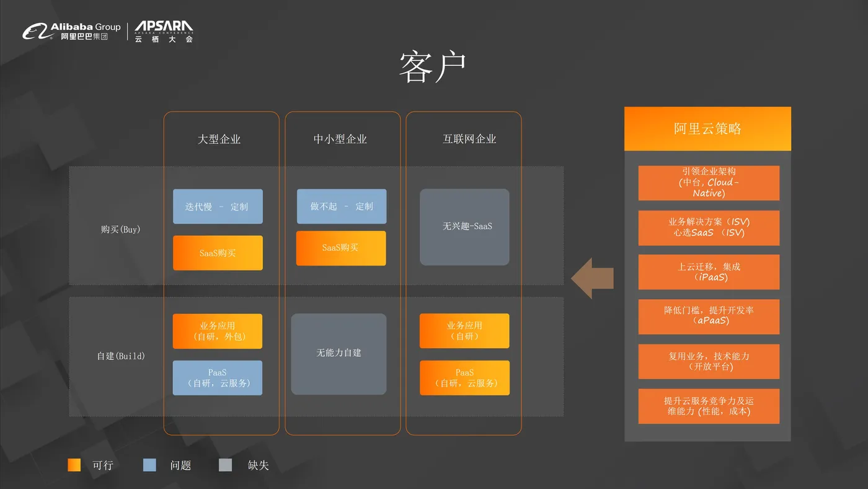Click 业务应用 (自研) box under 互联网企业
868x489 pixels.
465,331
